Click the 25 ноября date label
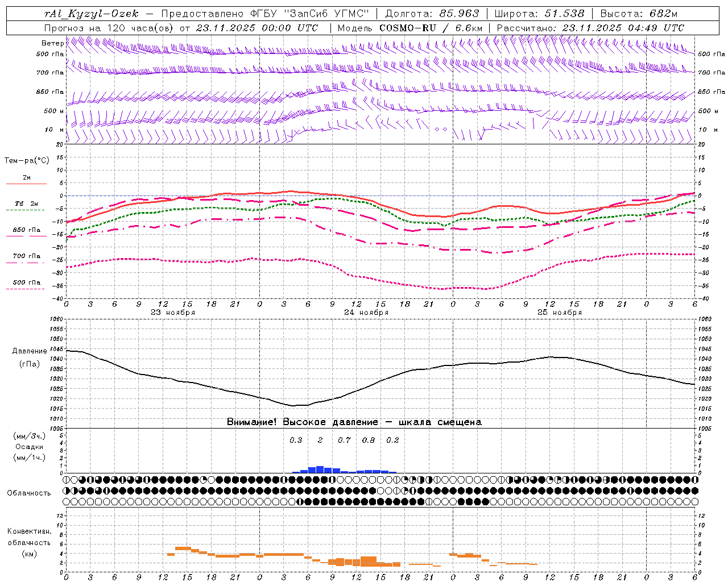 coord(560,313)
